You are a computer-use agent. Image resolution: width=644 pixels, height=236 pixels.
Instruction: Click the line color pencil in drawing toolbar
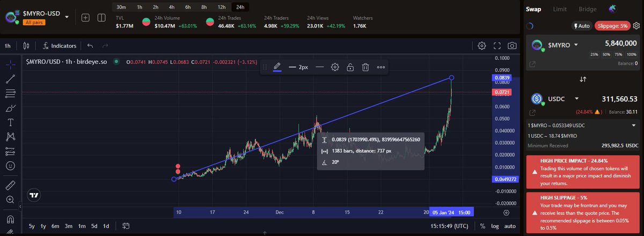click(x=277, y=67)
